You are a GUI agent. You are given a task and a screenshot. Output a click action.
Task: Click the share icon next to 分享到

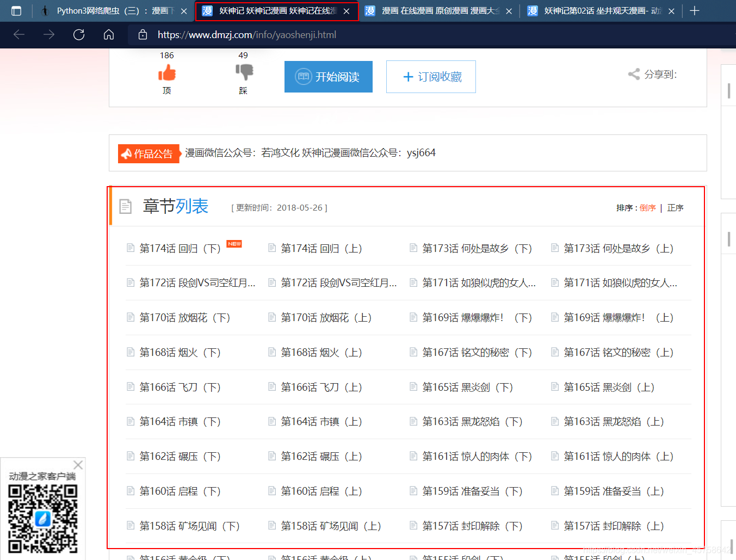(x=634, y=74)
